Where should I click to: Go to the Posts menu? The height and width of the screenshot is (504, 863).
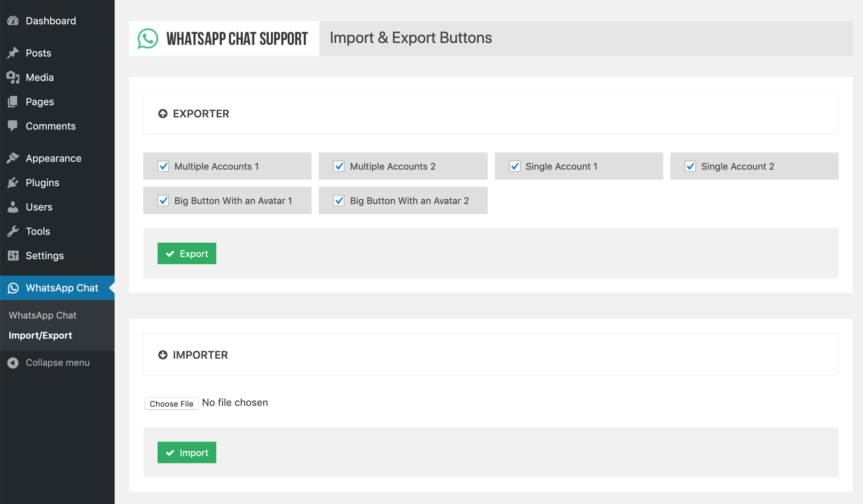click(x=57, y=53)
